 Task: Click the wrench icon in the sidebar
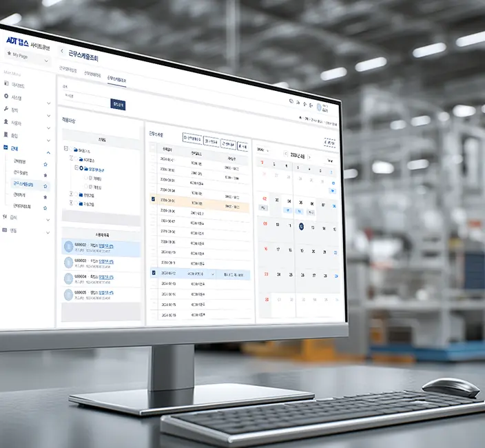tap(6, 109)
